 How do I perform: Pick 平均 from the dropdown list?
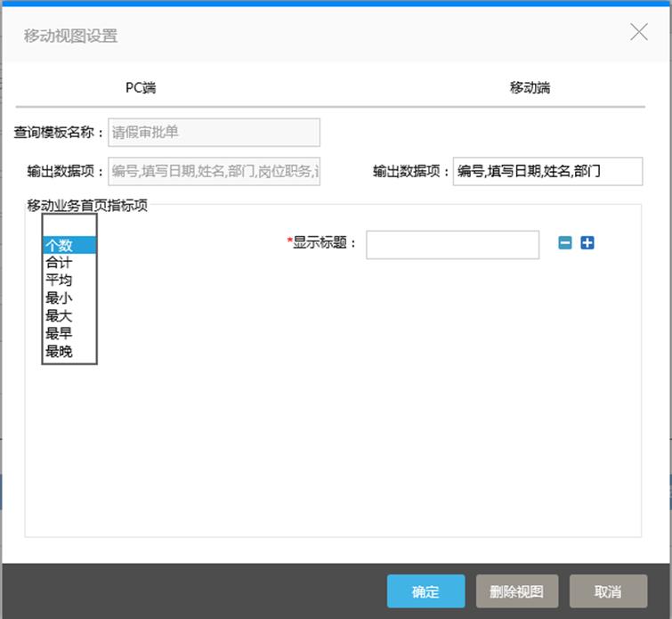click(69, 281)
